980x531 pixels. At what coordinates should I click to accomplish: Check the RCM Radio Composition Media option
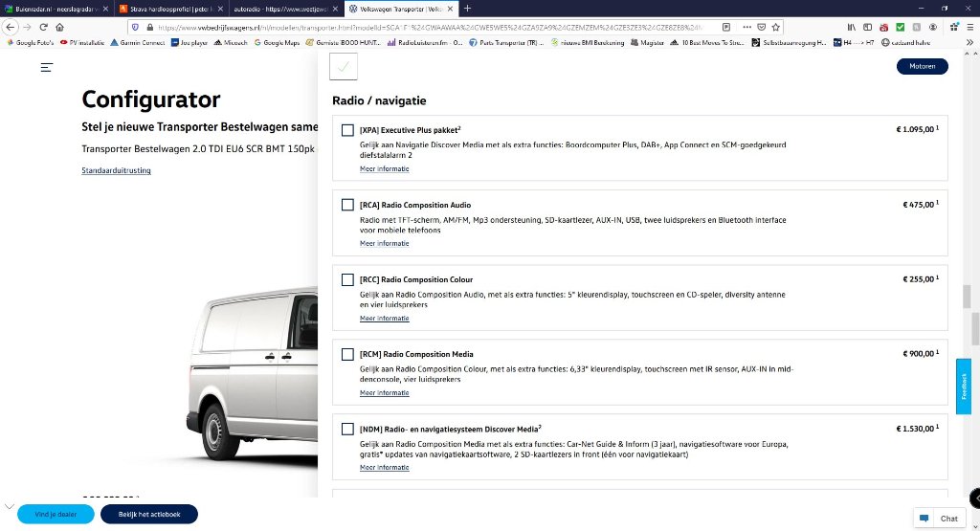click(x=347, y=355)
